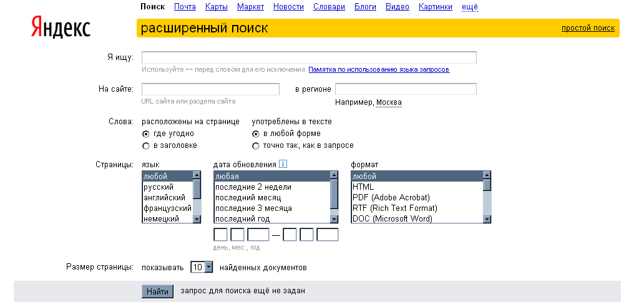Viewport: 644px width, 307px height.
Task: Focus the 'Я ищу' query field
Action: coord(309,57)
